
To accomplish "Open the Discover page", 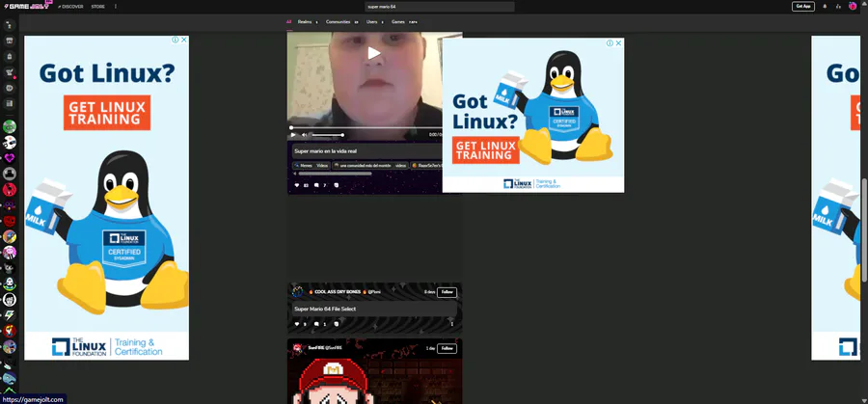I will tap(70, 7).
